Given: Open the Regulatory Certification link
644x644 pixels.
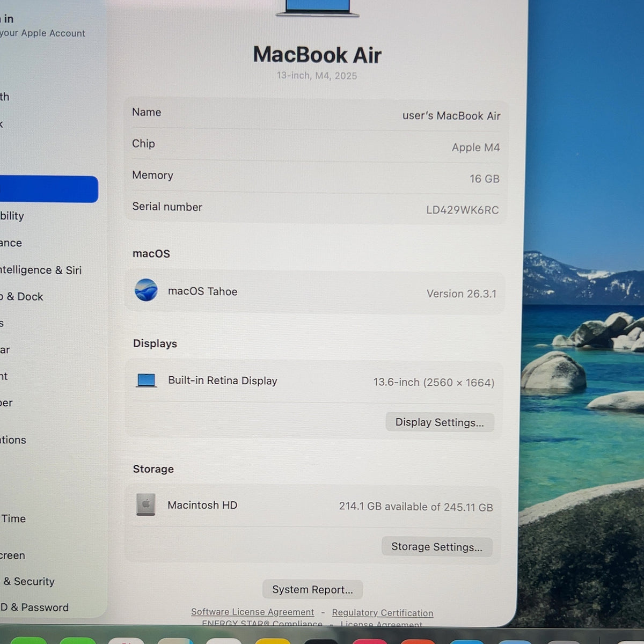Looking at the screenshot, I should click(x=383, y=613).
